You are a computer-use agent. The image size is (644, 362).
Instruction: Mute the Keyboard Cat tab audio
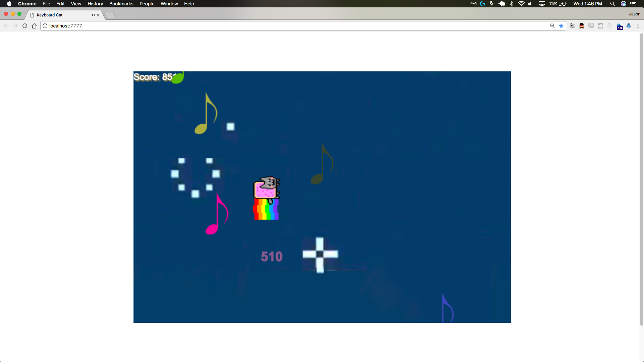pyautogui.click(x=93, y=15)
